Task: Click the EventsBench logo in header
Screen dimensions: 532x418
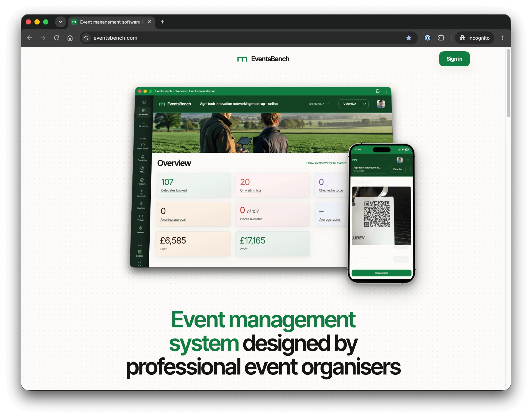Action: pos(263,59)
